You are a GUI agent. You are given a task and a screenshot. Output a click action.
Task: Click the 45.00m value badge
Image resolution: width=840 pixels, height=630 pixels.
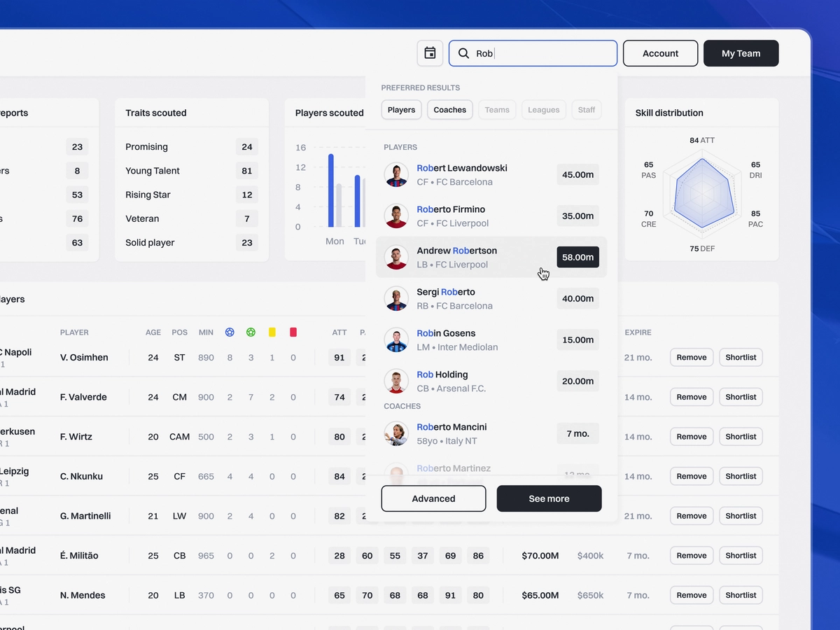pyautogui.click(x=578, y=174)
